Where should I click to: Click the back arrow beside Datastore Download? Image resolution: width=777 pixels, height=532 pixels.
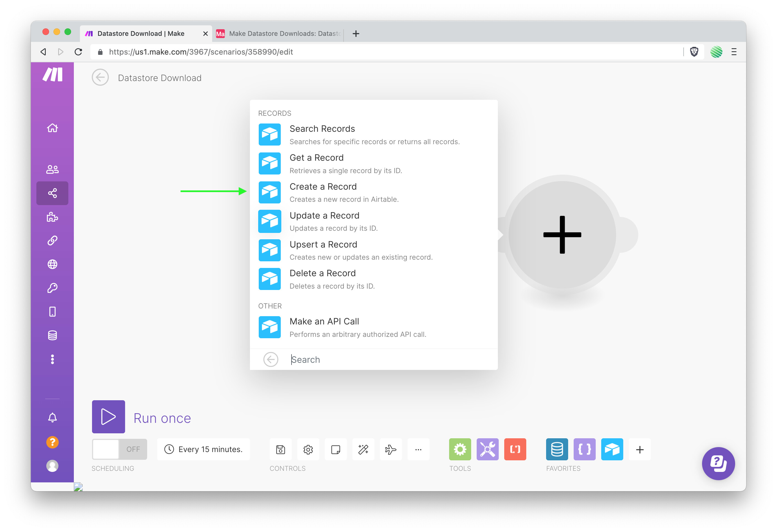(100, 77)
